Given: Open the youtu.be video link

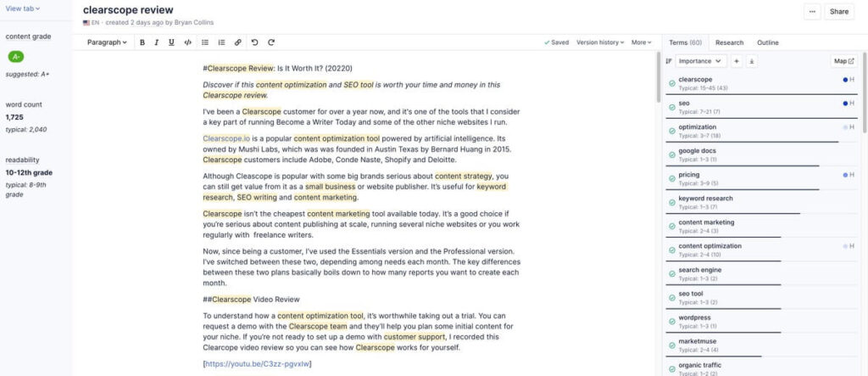Looking at the screenshot, I should 258,363.
